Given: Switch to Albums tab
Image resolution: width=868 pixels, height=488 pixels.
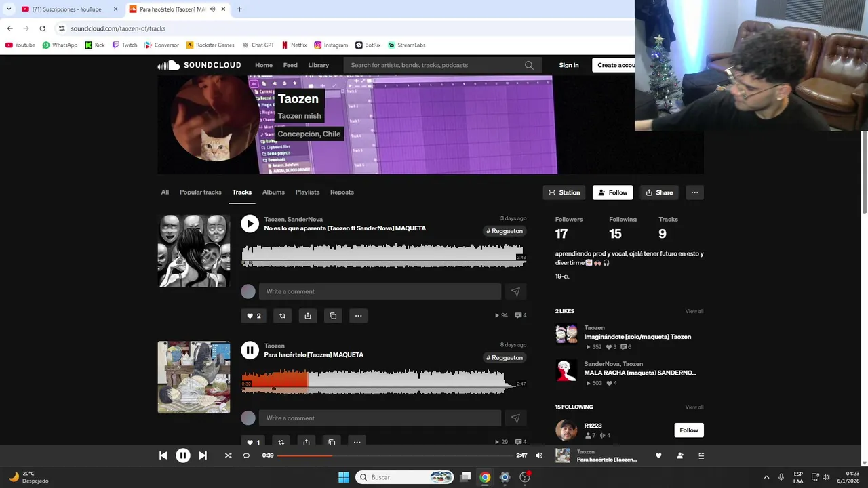Looking at the screenshot, I should 273,192.
